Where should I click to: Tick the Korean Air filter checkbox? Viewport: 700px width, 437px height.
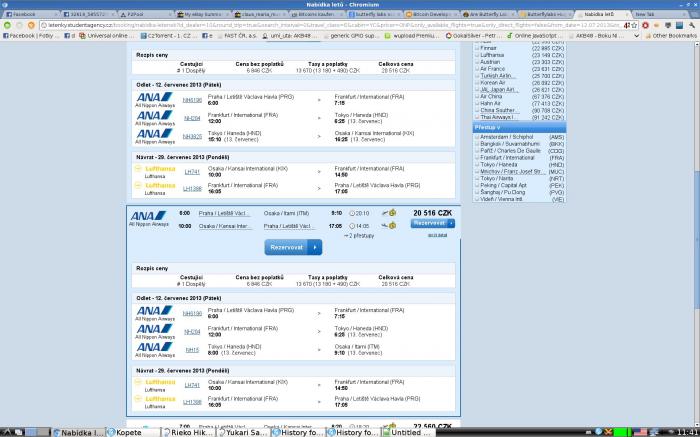tap(477, 83)
